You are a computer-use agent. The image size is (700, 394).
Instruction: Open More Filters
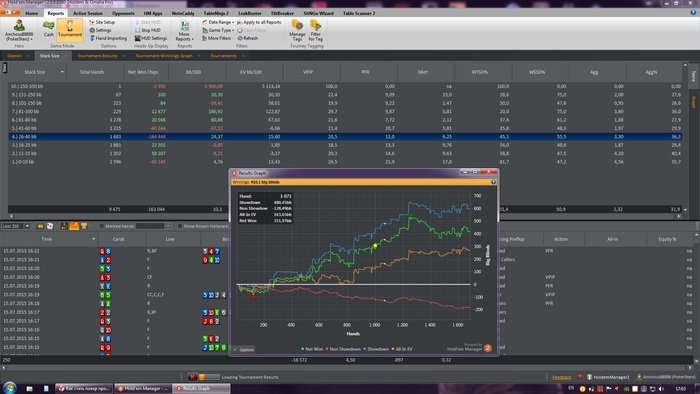217,38
